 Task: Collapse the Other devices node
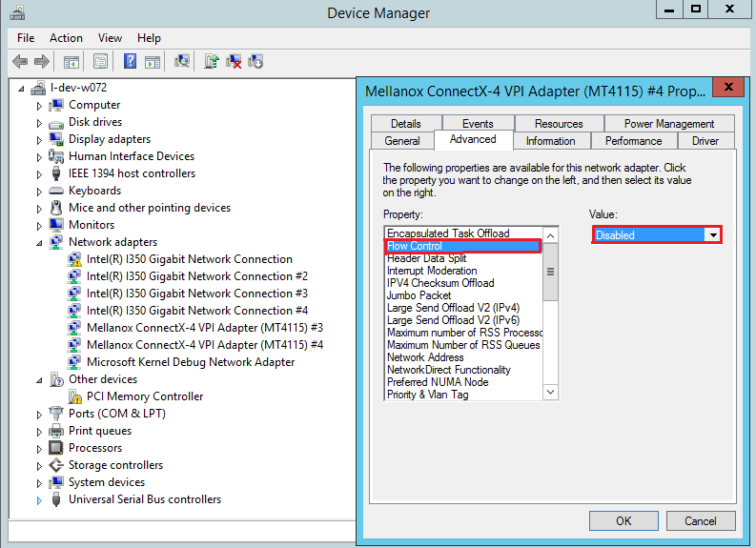point(39,380)
